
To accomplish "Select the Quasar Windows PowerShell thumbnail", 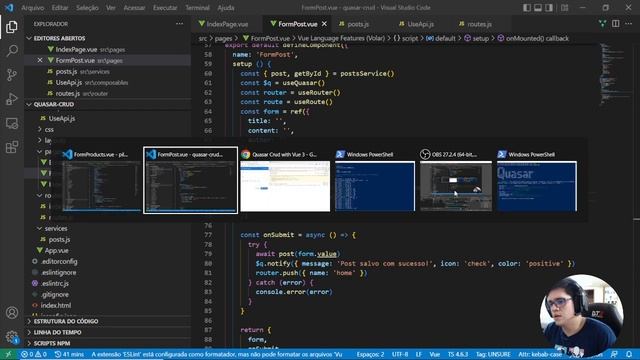I will [537, 180].
